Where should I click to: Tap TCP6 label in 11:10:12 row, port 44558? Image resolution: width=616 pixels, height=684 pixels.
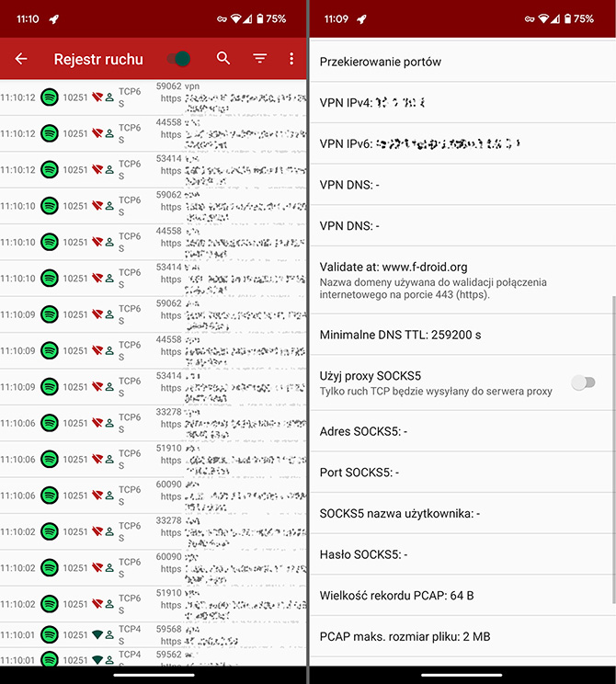[x=130, y=128]
